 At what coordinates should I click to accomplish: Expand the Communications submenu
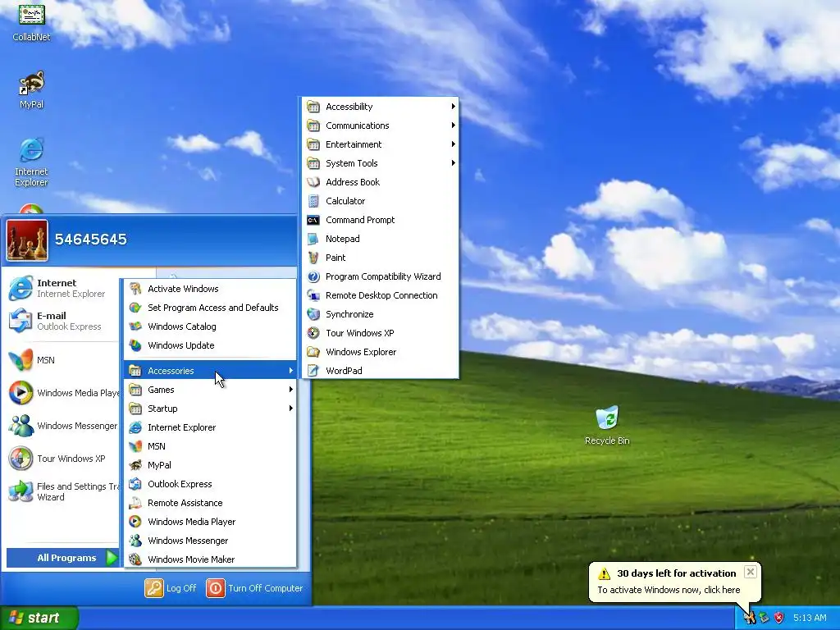point(381,126)
